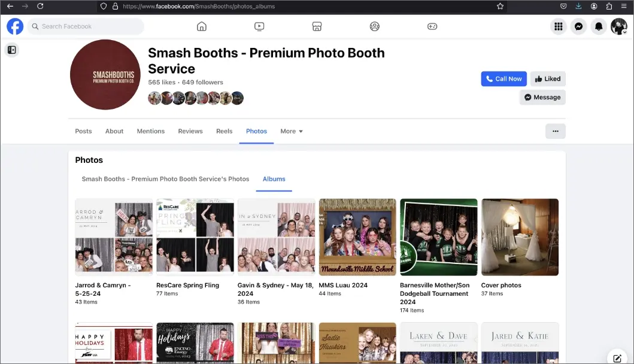Select the Photos tab

(x=256, y=131)
